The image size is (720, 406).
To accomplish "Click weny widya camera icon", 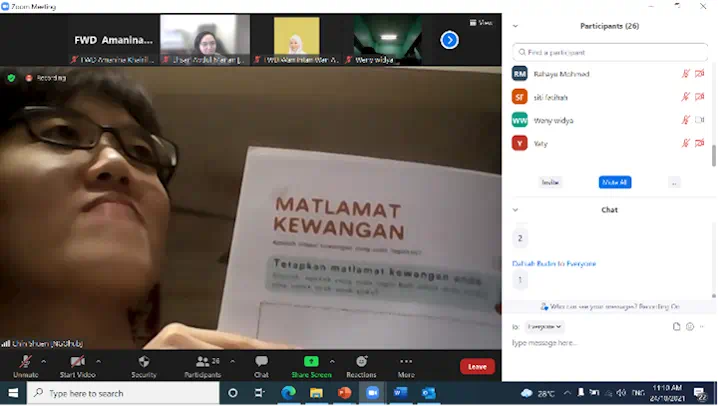I will click(699, 120).
